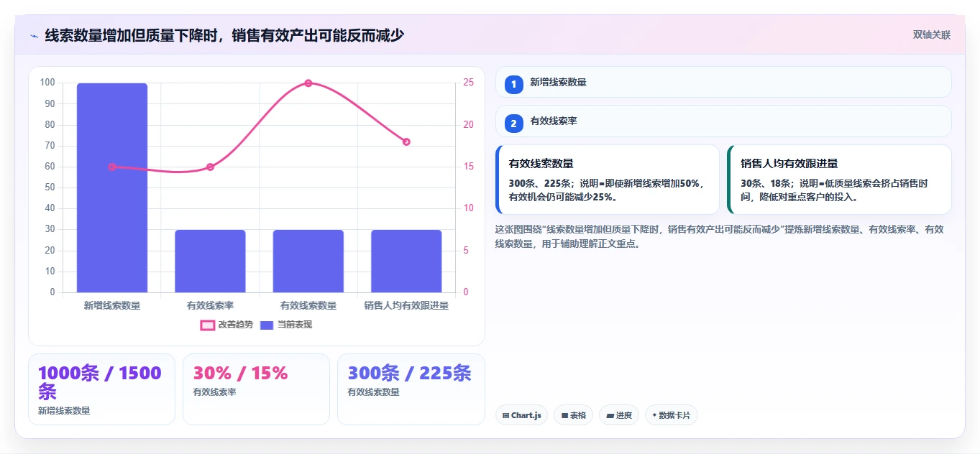This screenshot has width=980, height=454.
Task: Click the icon in the Chart.js tag
Action: pyautogui.click(x=506, y=416)
